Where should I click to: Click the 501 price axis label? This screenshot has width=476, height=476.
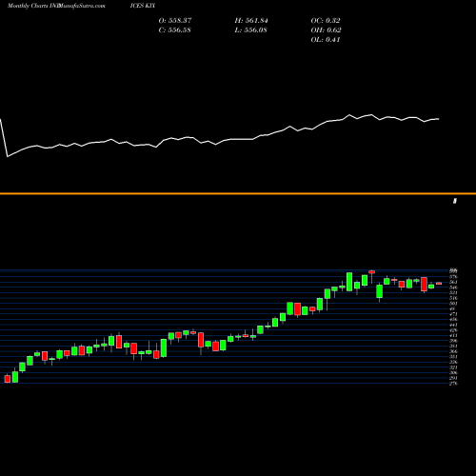pos(453,304)
